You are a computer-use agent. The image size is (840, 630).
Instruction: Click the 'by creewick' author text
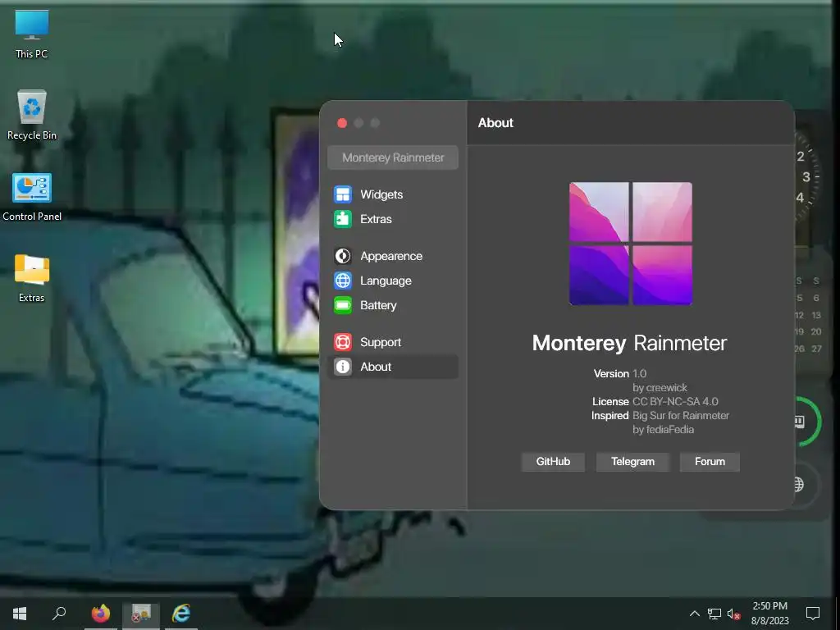660,387
